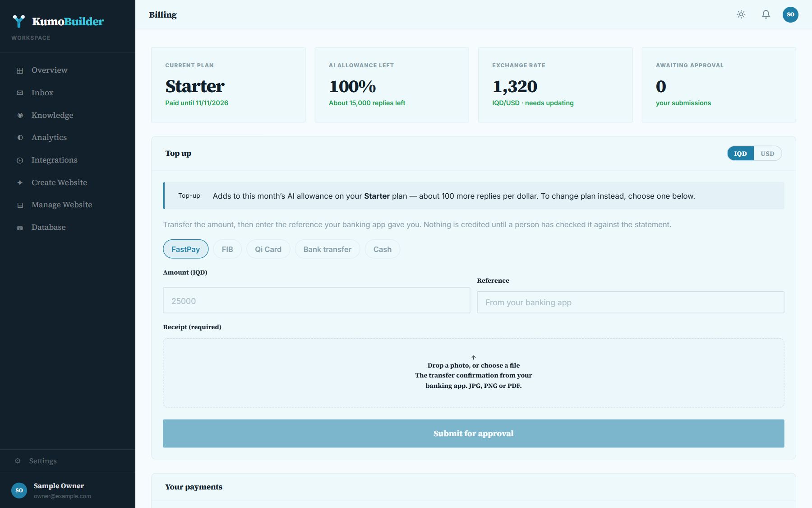Open Manage Website
This screenshot has height=508, width=812.
click(x=68, y=205)
